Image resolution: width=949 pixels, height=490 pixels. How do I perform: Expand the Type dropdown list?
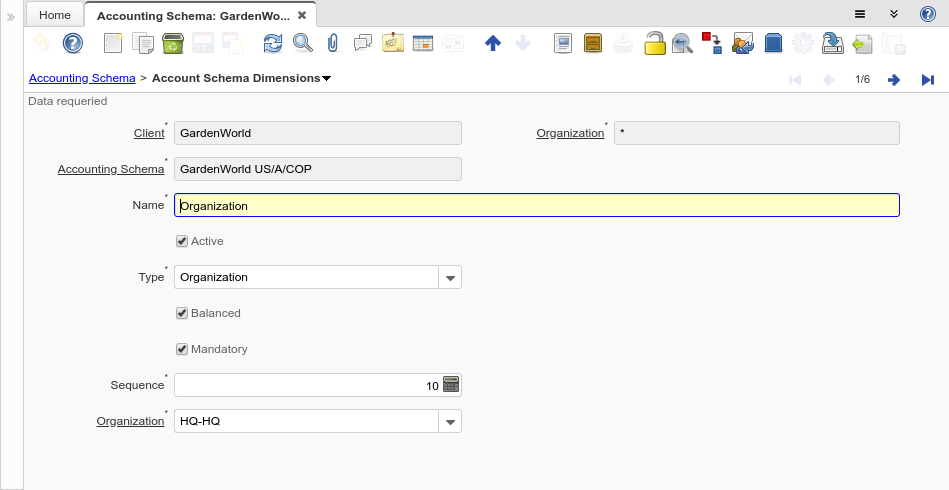450,277
